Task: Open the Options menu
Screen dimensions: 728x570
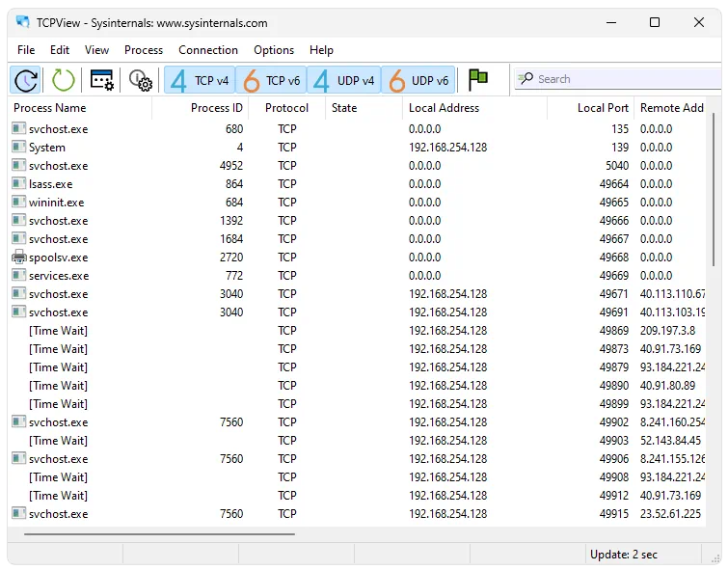Action: (274, 50)
